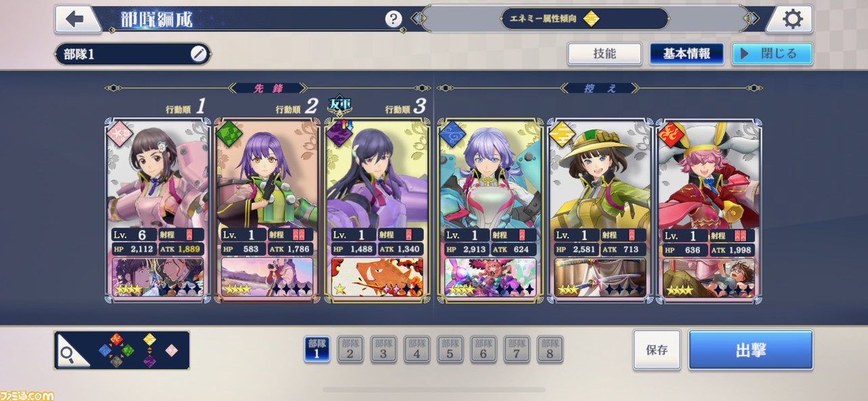Switch to 基本情報 tab
868x401 pixels.
coord(687,54)
